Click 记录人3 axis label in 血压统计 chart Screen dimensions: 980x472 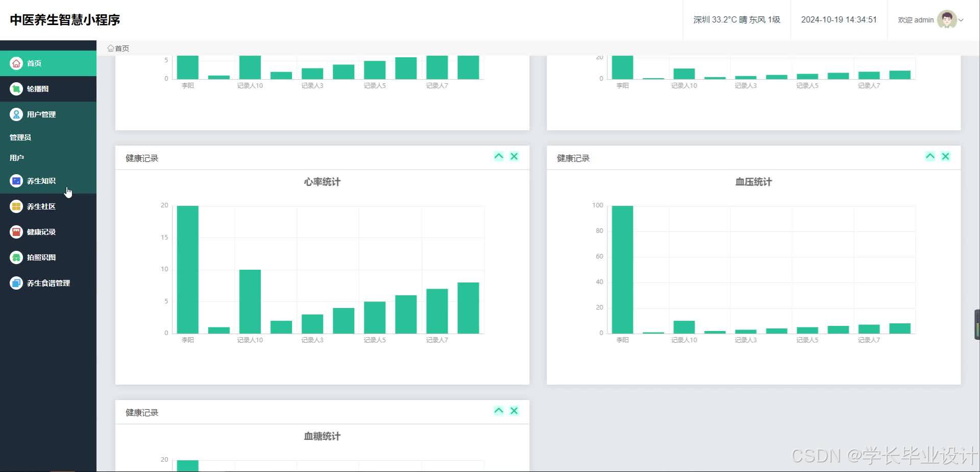coord(746,340)
